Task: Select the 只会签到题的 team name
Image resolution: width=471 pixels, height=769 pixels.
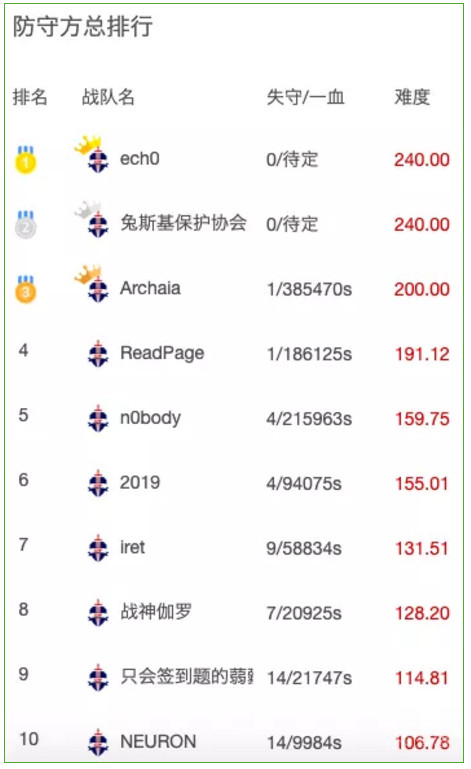Action: tap(187, 676)
